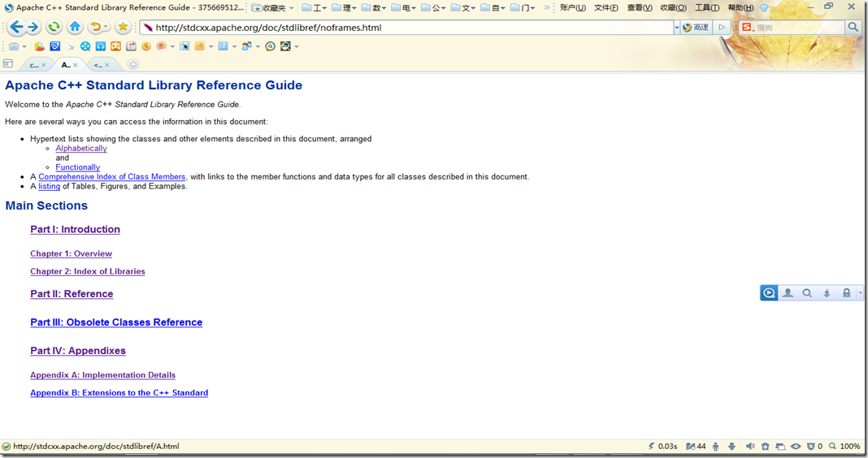
Task: Open the listing of Tables link
Action: tap(49, 187)
